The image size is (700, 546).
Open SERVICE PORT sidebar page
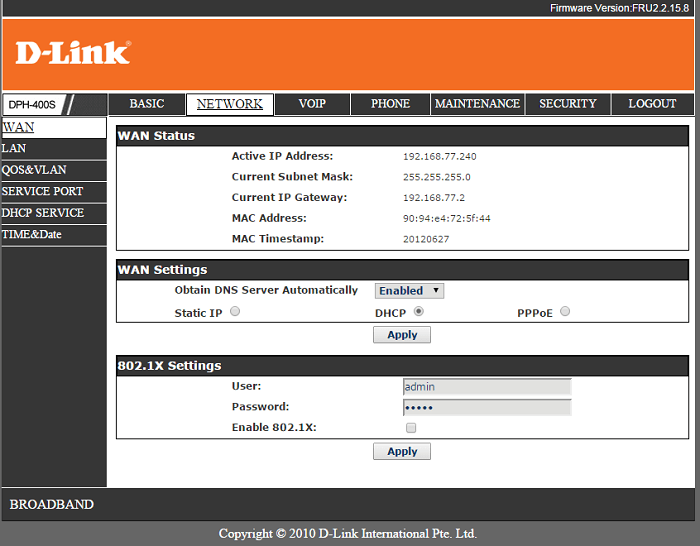[54, 192]
